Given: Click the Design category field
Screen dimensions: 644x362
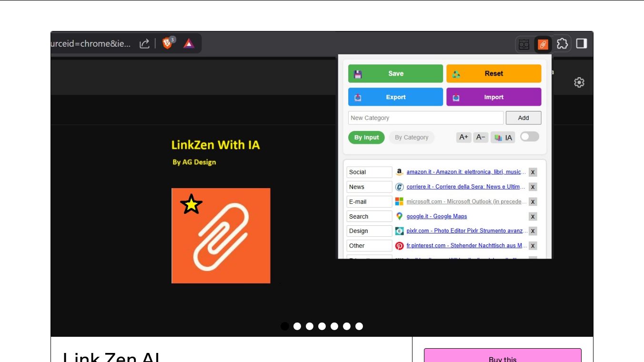Looking at the screenshot, I should (x=369, y=231).
